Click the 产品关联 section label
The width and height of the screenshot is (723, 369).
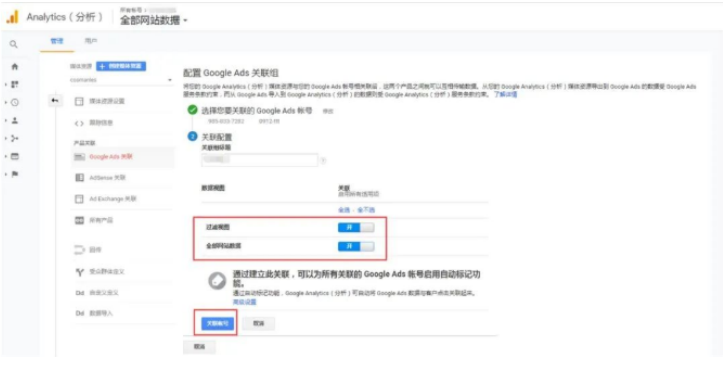(85, 143)
